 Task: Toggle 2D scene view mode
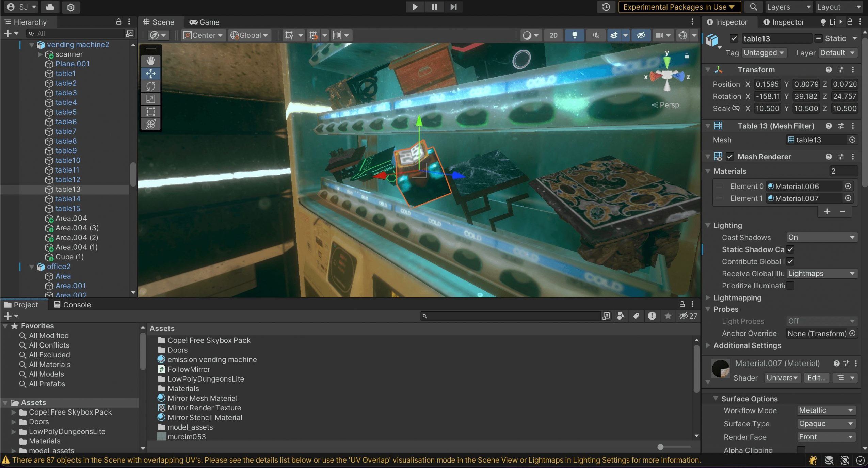click(x=553, y=35)
